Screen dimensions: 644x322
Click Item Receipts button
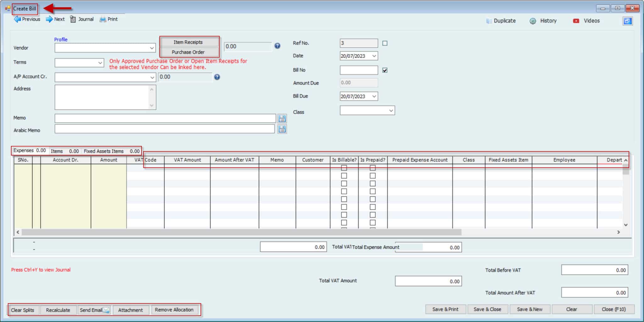pos(188,42)
